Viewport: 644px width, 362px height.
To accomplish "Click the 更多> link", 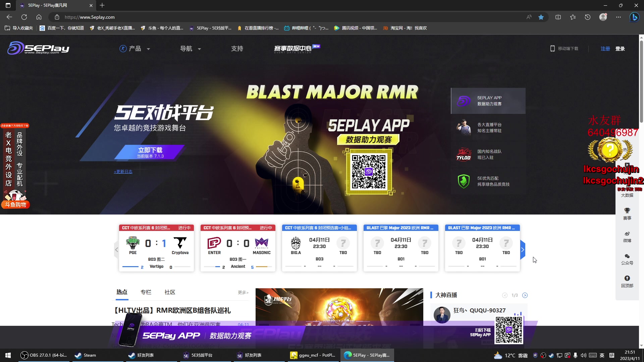I will point(243,293).
